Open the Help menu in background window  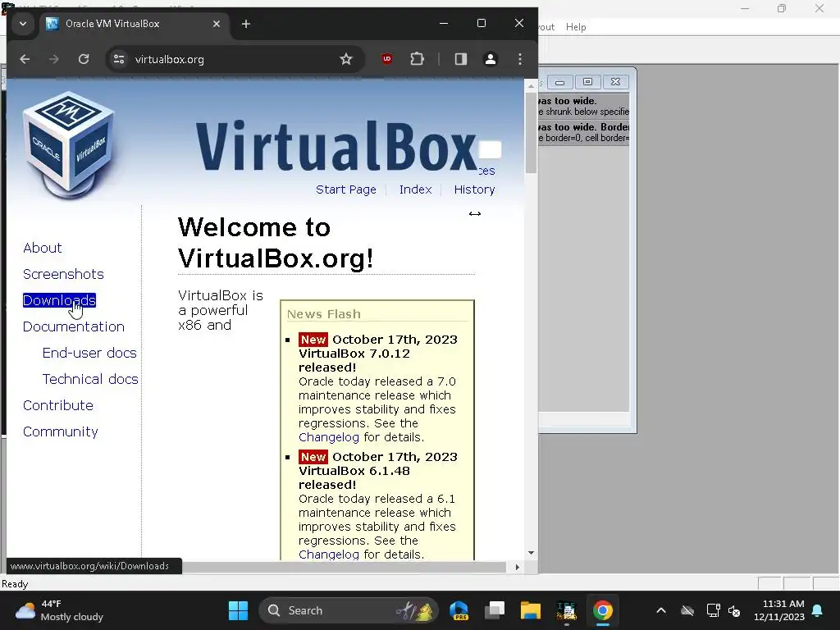click(576, 27)
